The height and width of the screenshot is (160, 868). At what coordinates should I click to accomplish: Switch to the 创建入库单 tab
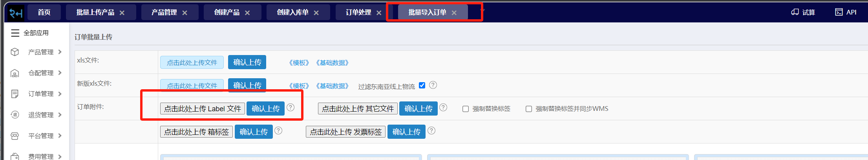pos(293,12)
